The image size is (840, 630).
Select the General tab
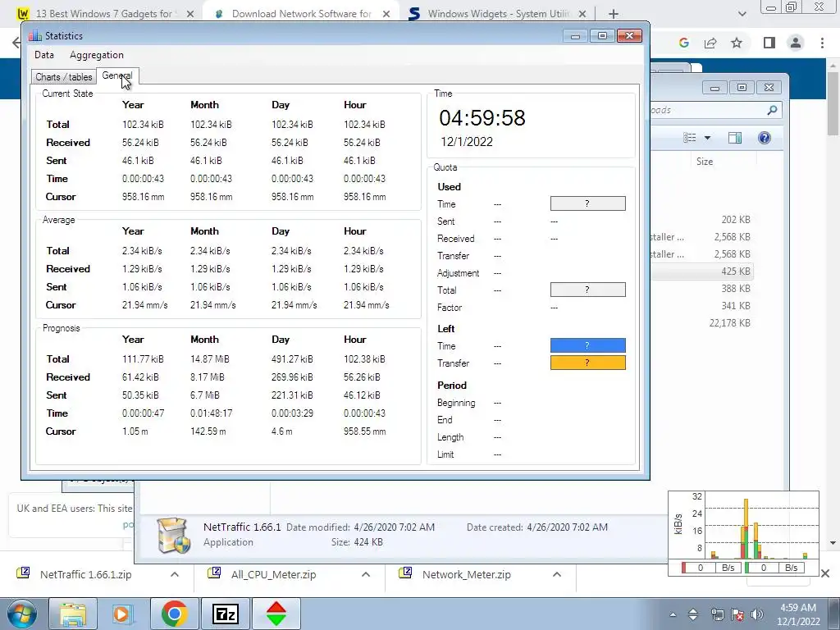[x=117, y=75]
